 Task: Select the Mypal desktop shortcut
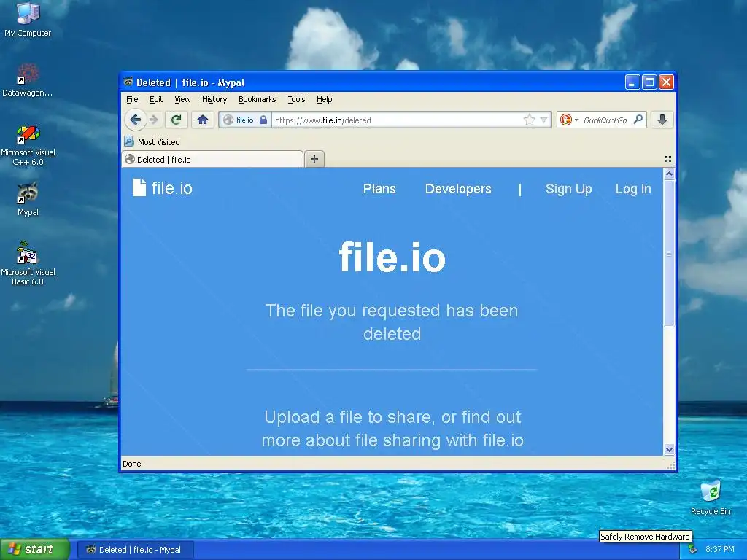click(28, 200)
